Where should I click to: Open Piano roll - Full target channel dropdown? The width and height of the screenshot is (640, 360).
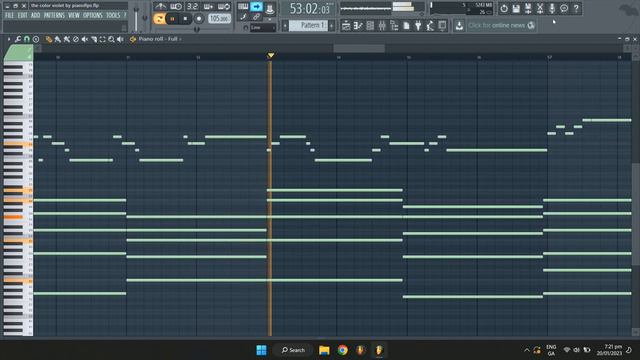coord(160,39)
